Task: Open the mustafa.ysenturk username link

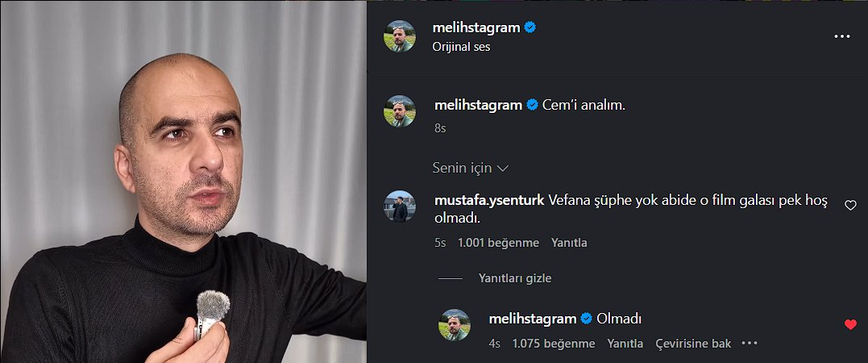Action: click(488, 201)
